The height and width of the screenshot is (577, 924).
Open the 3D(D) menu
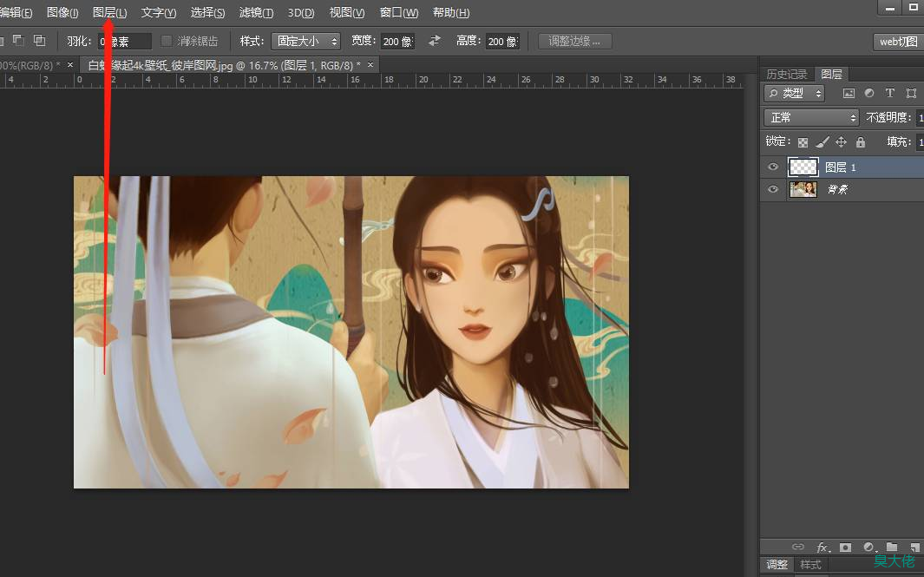click(300, 12)
